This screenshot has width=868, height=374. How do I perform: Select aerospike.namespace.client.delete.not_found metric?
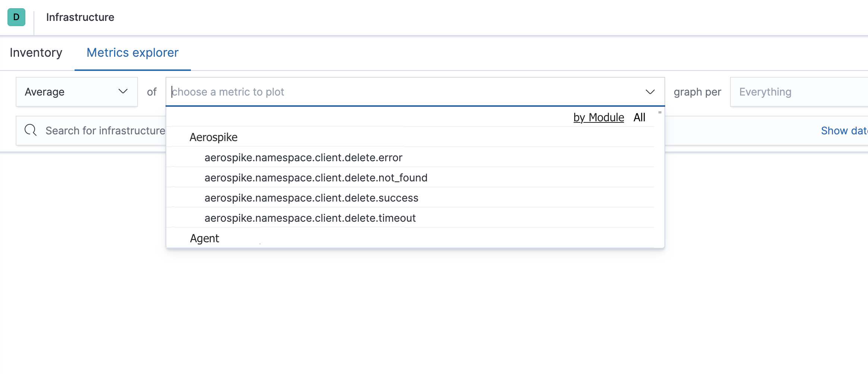[x=316, y=178]
